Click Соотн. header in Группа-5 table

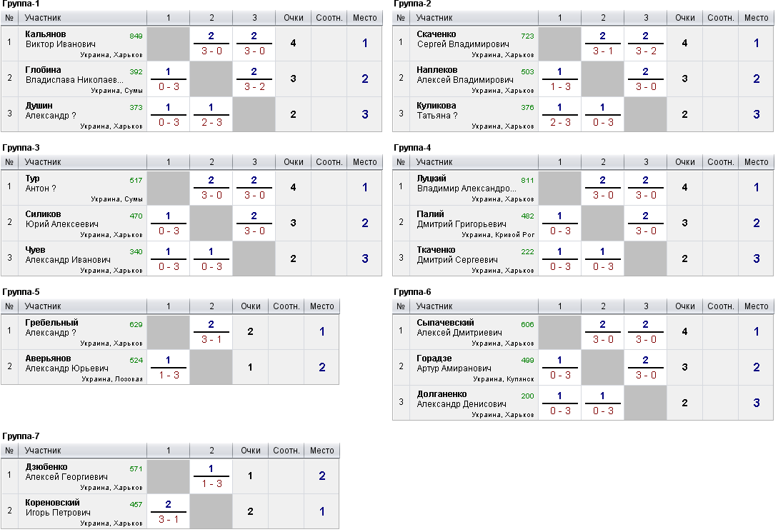[286, 306]
